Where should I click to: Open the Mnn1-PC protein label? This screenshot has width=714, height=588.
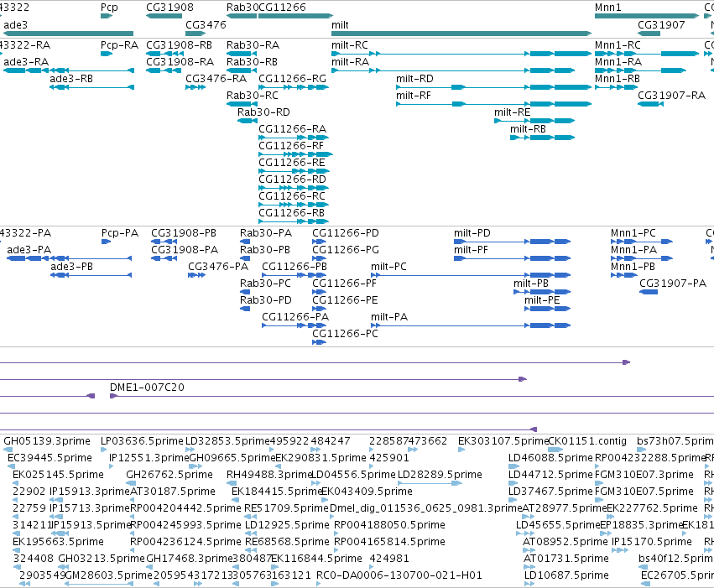[x=633, y=233]
